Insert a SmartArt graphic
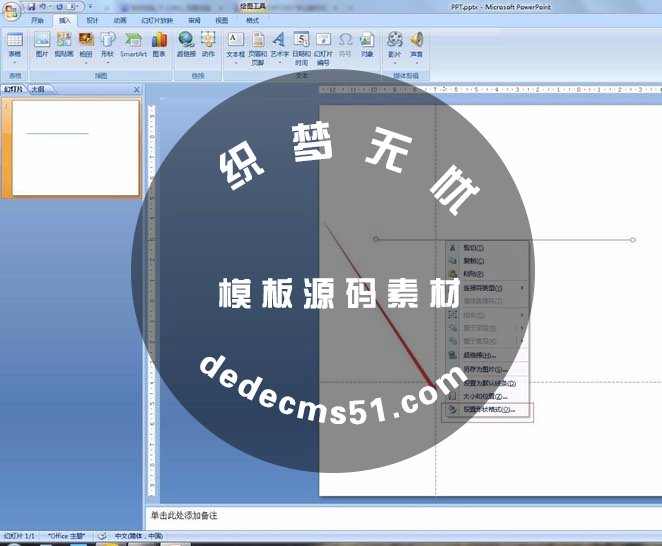This screenshot has height=546, width=662. click(133, 44)
